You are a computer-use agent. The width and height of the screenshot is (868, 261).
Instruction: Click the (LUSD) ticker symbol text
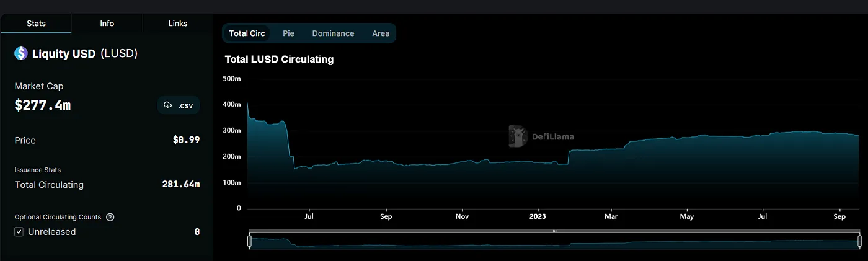click(x=118, y=54)
